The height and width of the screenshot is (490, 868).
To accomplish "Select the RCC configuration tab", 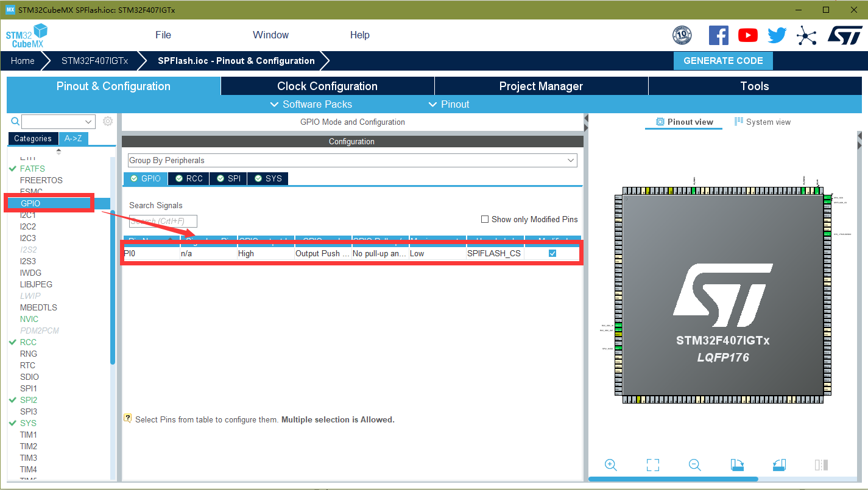I will [189, 178].
